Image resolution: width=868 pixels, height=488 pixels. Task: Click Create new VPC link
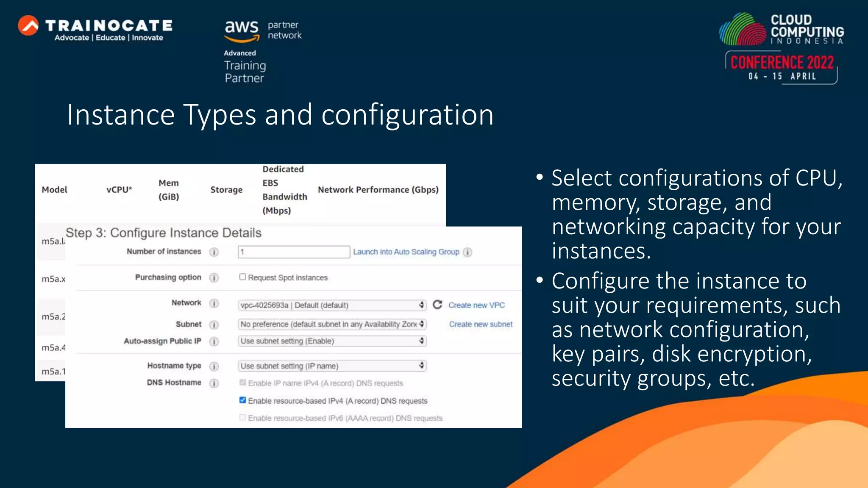(x=477, y=305)
